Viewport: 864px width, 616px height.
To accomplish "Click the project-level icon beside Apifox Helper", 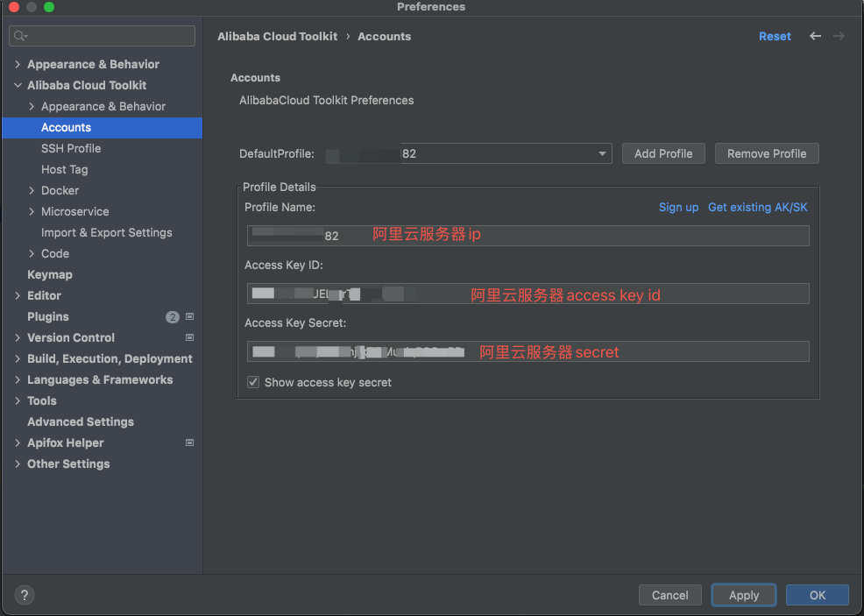I will [x=189, y=443].
